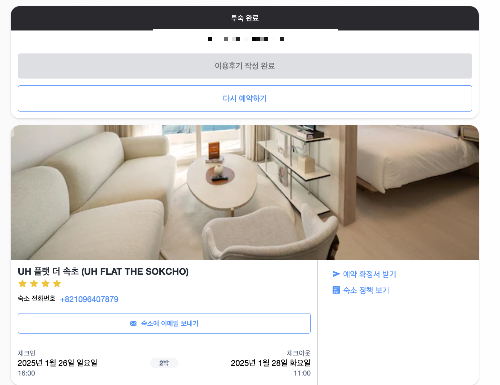
Task: Open the UH FLAT THE SOKCHO title
Action: (103, 272)
